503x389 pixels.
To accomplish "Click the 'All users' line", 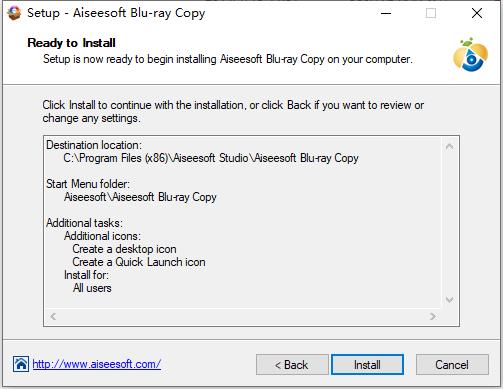I will tap(92, 288).
